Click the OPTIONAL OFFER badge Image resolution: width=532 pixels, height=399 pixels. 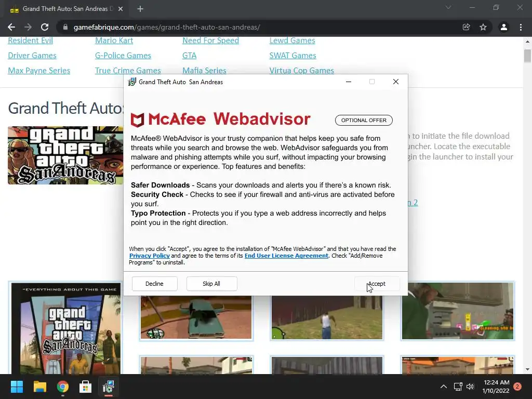[x=364, y=120]
